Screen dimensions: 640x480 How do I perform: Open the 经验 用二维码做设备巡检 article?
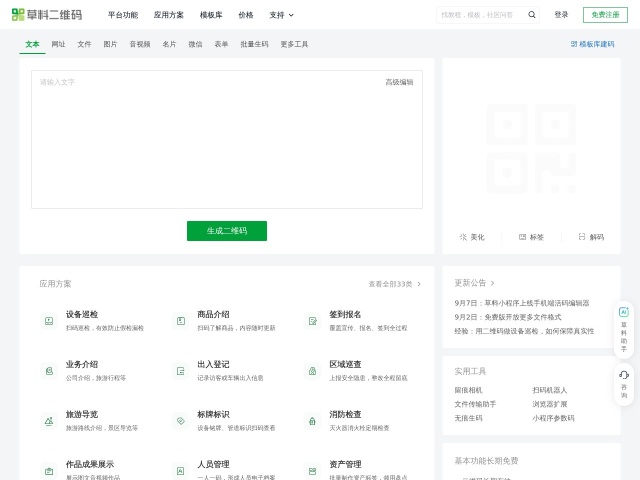coord(524,331)
